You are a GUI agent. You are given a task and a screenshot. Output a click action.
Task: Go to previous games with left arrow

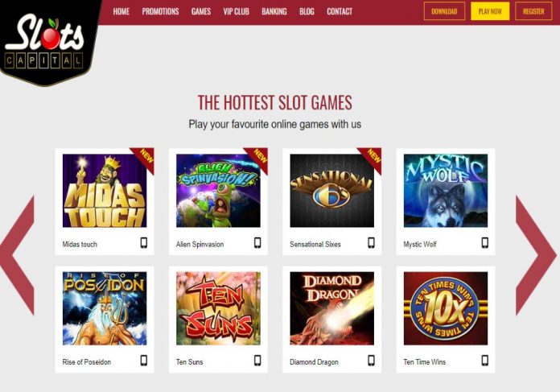19,255
